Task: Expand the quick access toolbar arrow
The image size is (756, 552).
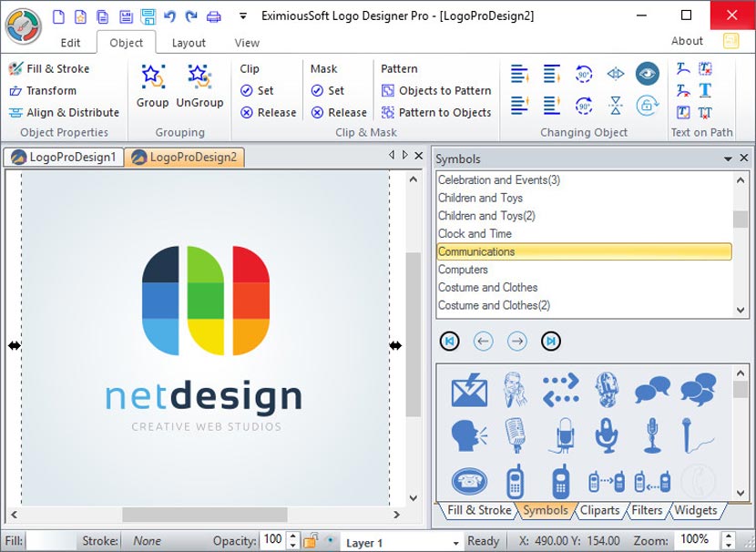Action: [242, 15]
